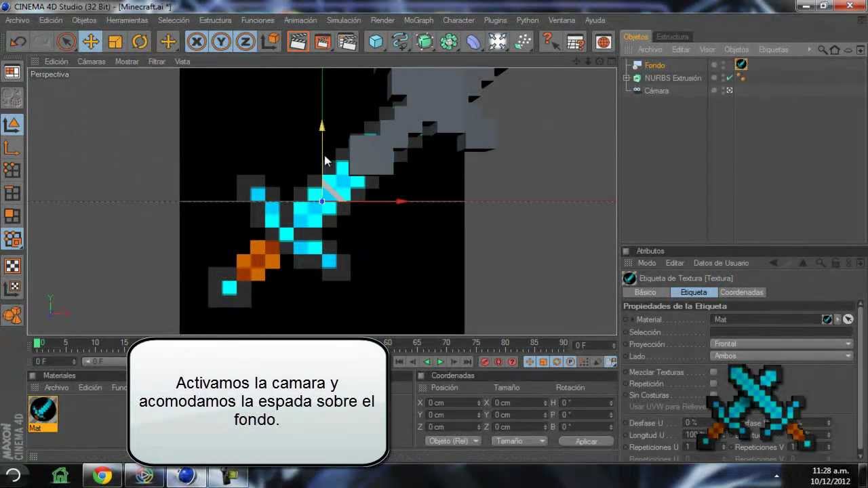Open the deformer objects icon
The image size is (868, 488).
(473, 42)
